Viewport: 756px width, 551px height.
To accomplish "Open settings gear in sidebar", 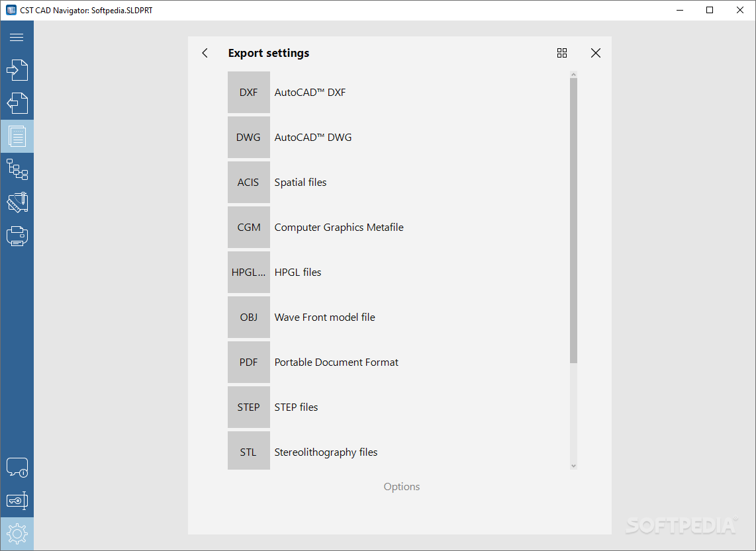I will 17,534.
